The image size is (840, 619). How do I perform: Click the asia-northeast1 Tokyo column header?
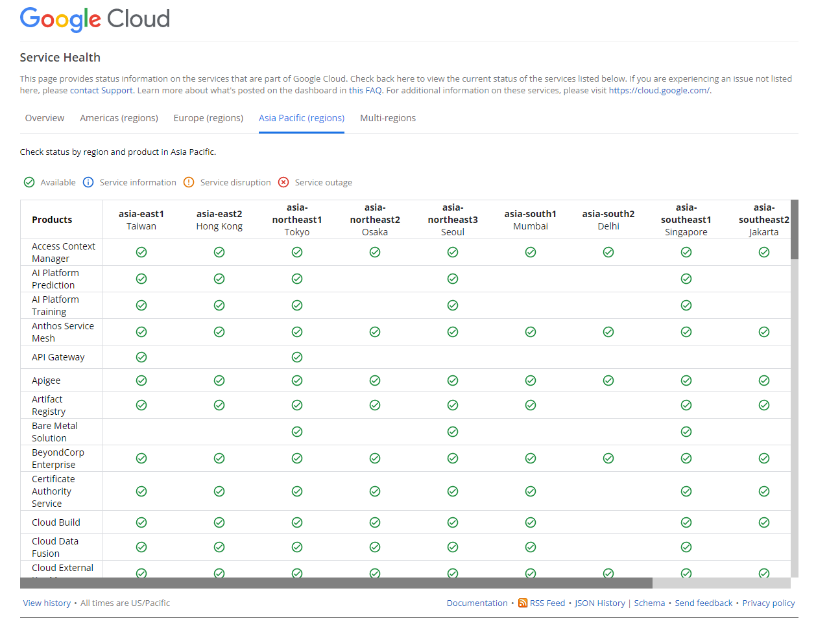[297, 220]
